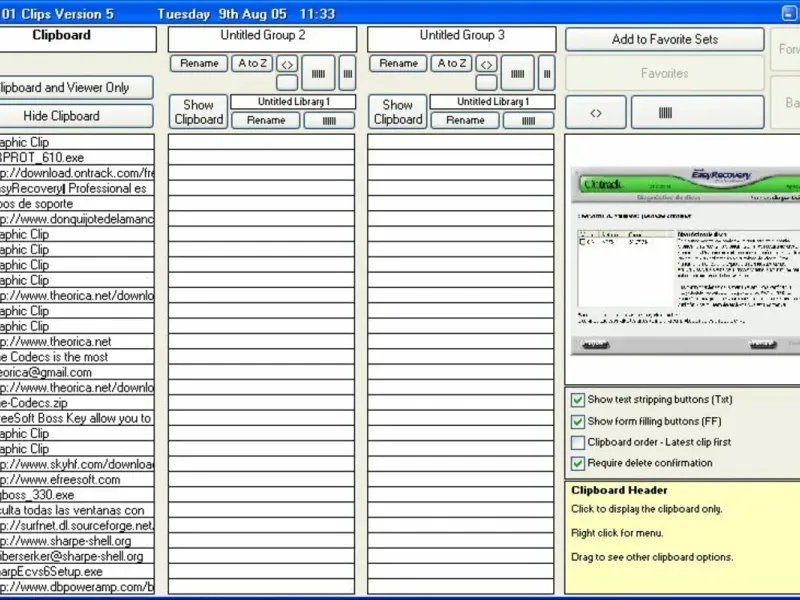Viewport: 800px width, 600px height.
Task: Select the theorica@gmail.com clip
Action: [77, 372]
